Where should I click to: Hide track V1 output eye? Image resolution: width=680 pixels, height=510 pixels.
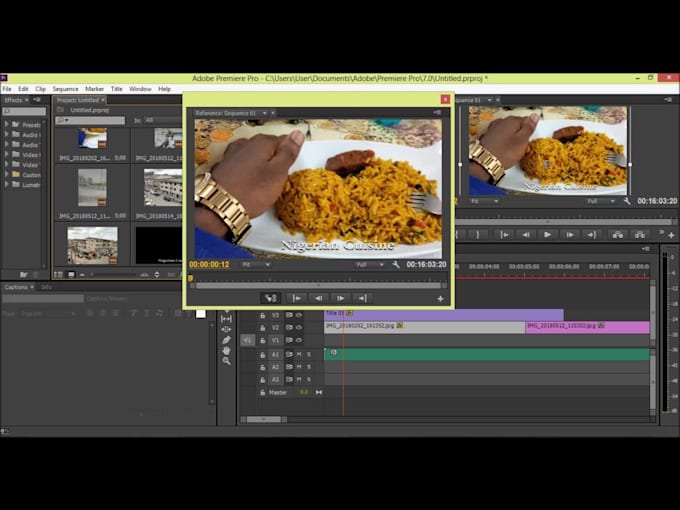point(299,340)
